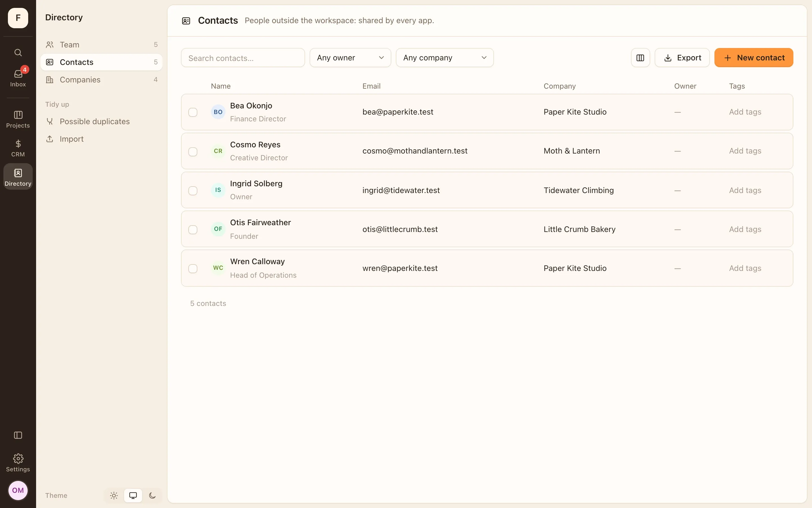Go to Companies list
The image size is (812, 508).
point(101,80)
